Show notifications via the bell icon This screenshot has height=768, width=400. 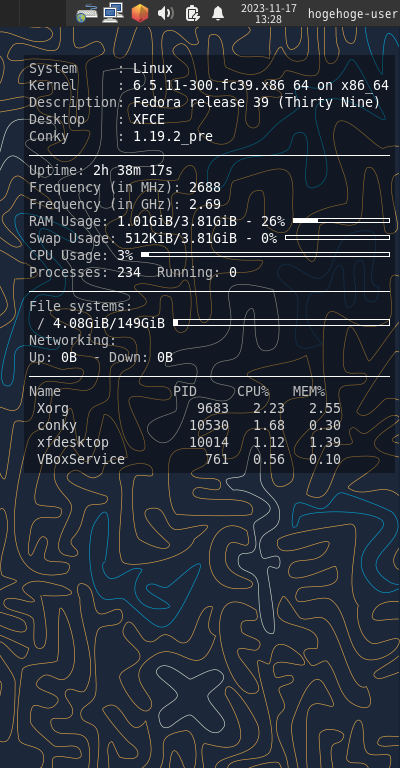218,13
